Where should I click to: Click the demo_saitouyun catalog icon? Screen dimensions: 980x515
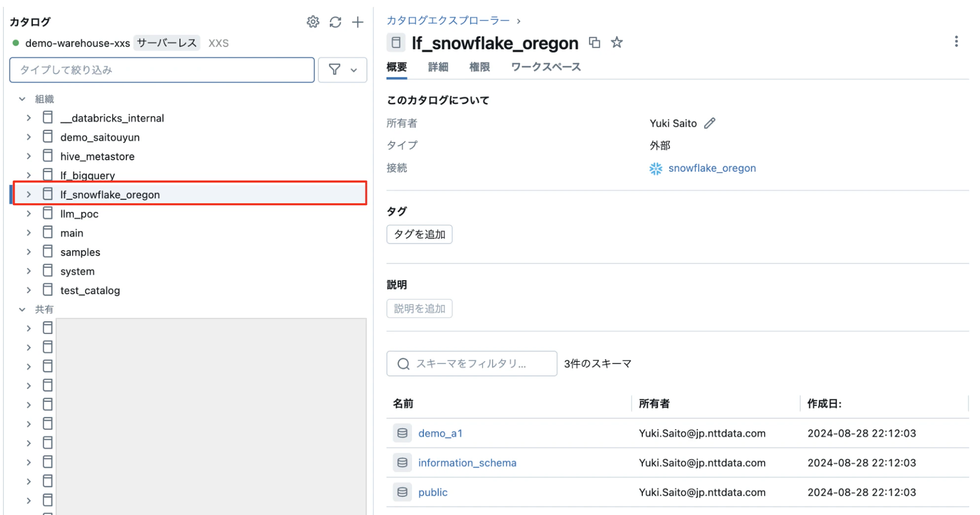(x=48, y=137)
